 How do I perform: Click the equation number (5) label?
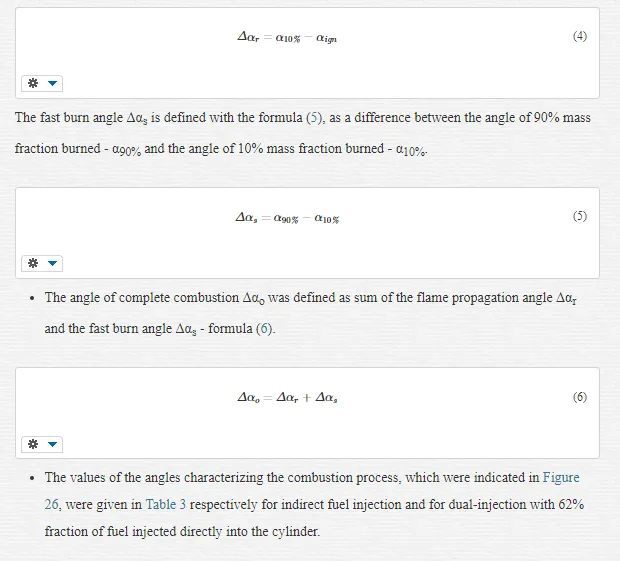(580, 216)
